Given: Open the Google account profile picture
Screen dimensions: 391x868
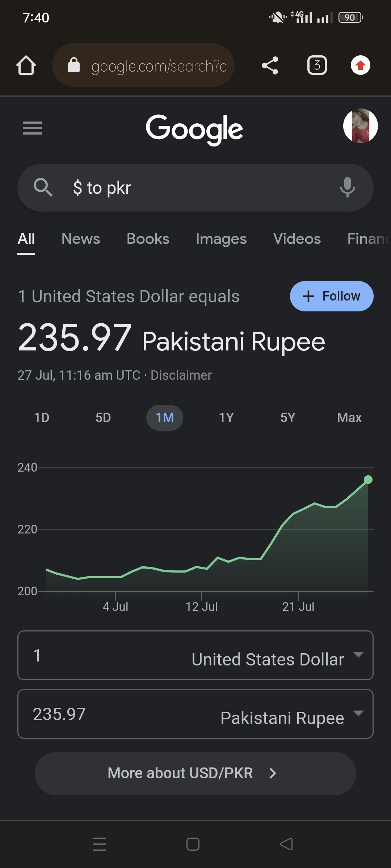Looking at the screenshot, I should pos(360,126).
